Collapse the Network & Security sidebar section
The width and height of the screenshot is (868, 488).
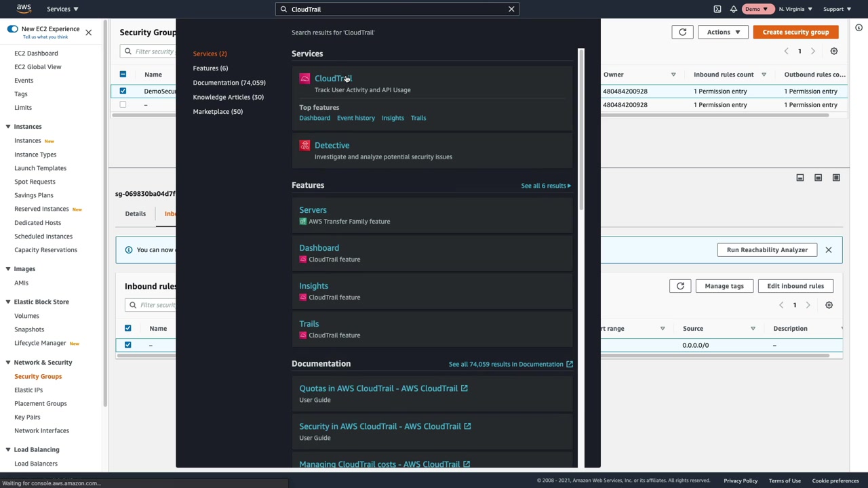pyautogui.click(x=8, y=363)
